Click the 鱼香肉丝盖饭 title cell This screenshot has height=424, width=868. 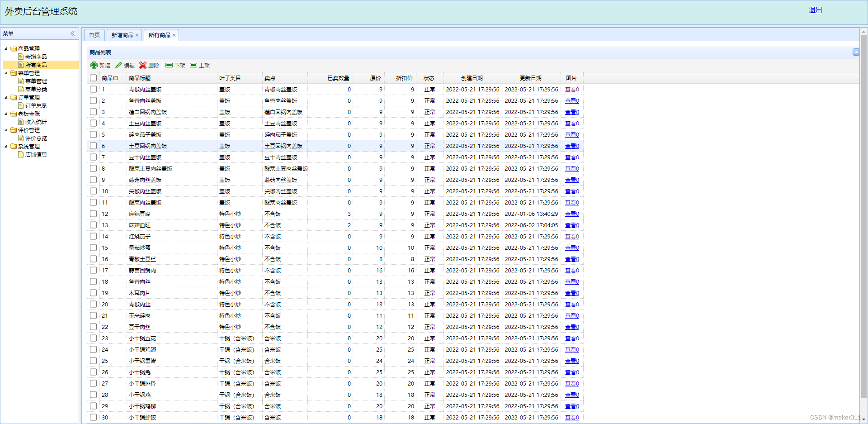(x=172, y=100)
